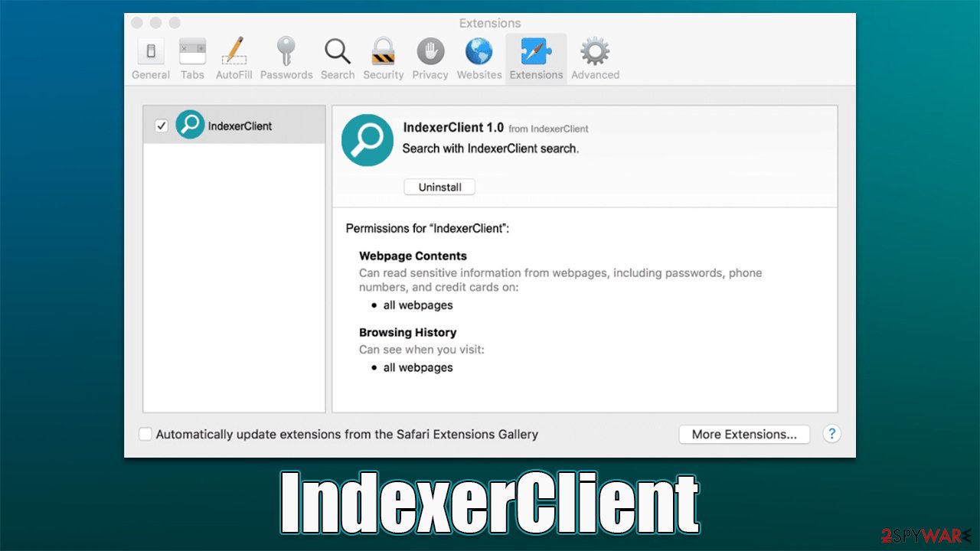Open the Advanced gear icon
980x551 pixels.
coord(595,51)
